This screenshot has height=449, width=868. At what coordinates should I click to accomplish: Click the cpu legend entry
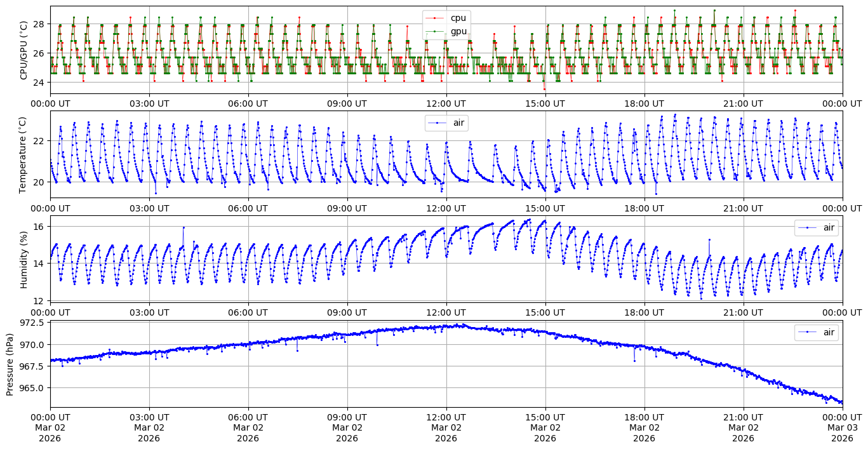pos(457,18)
